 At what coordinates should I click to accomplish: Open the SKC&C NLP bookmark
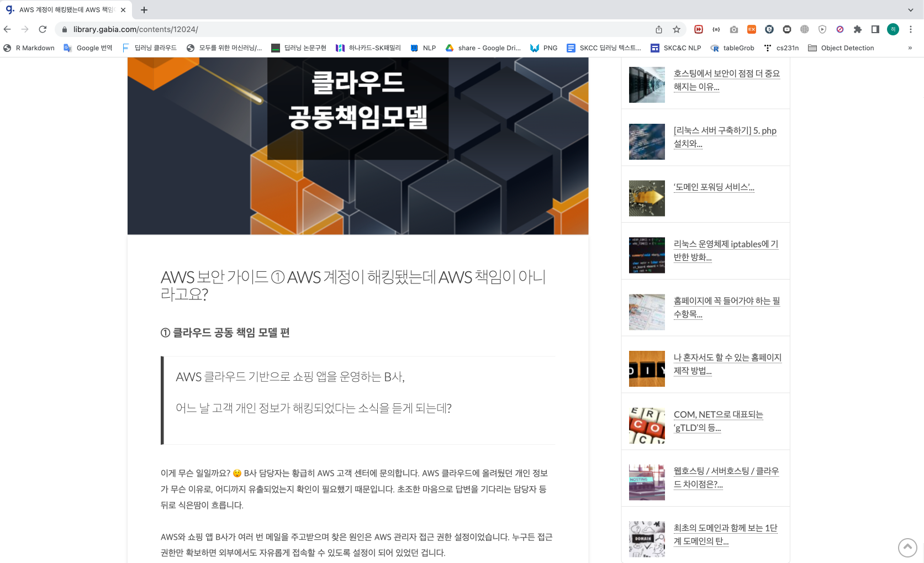coord(676,48)
